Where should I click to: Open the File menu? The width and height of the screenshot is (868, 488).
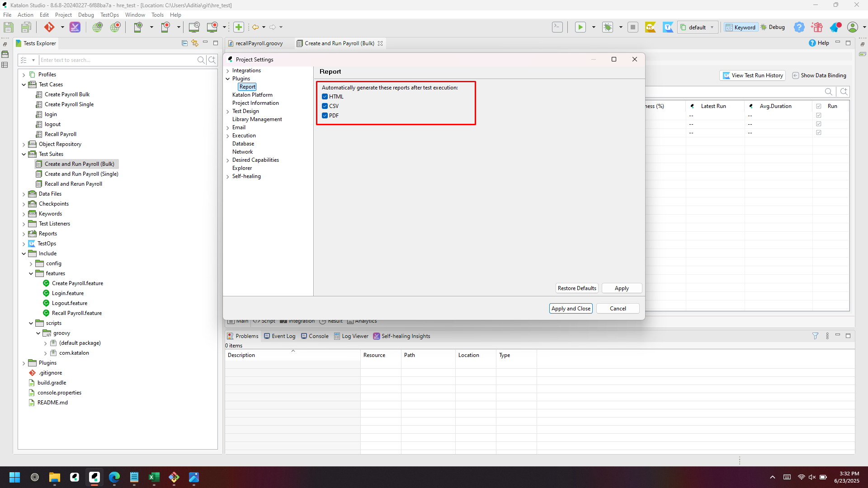[7, 15]
